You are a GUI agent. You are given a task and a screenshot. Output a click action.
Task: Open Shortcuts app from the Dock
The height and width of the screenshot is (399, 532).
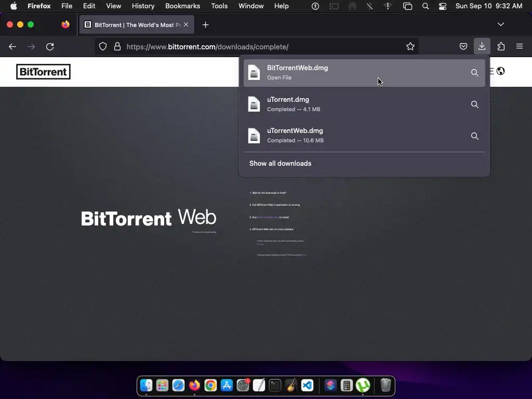click(x=330, y=385)
